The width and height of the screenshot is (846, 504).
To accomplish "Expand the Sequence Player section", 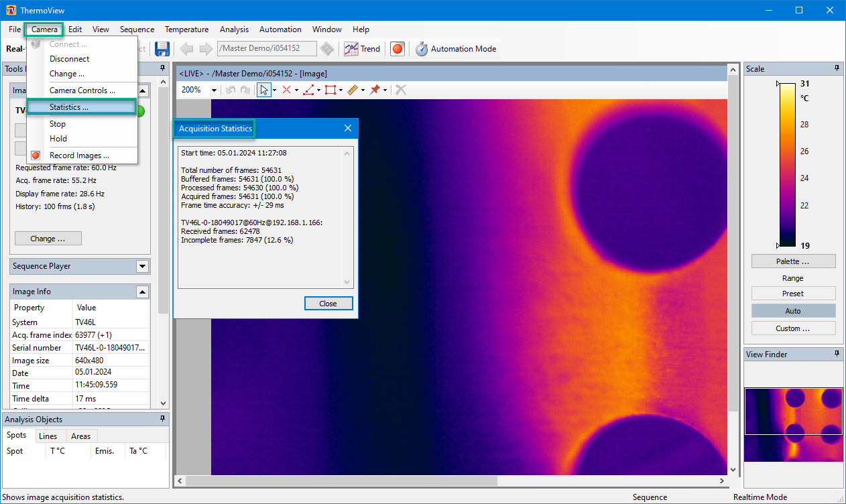I will pos(142,266).
